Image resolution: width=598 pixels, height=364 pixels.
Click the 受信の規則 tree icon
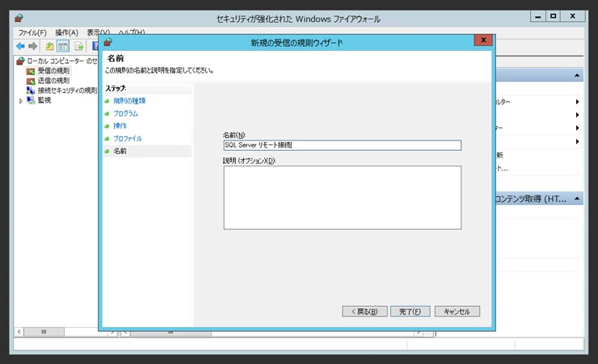click(31, 71)
